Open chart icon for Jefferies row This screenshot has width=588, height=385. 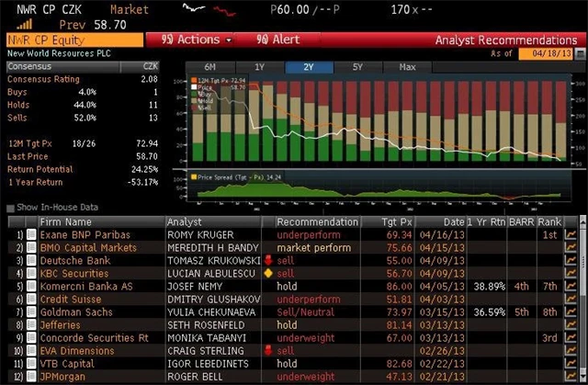571,325
